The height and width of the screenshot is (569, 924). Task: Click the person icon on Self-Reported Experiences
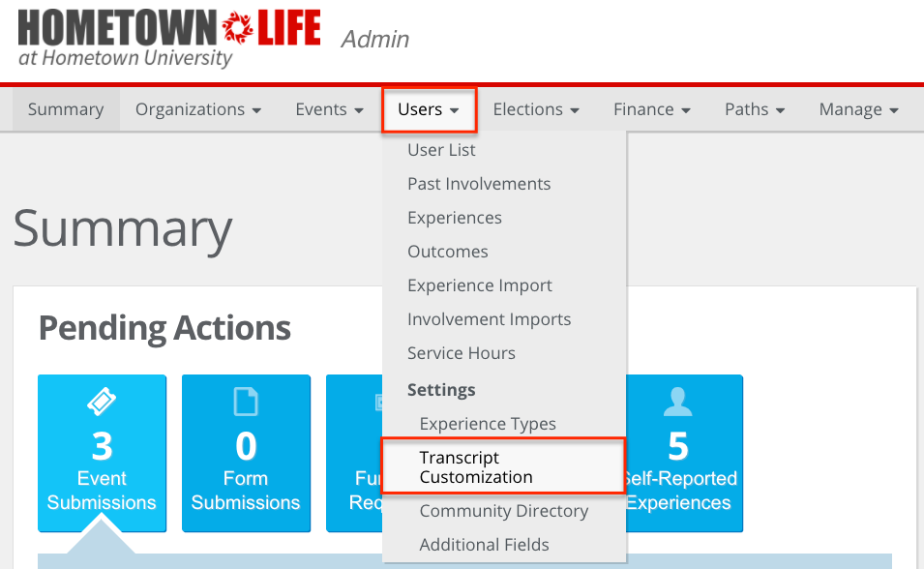pos(677,402)
